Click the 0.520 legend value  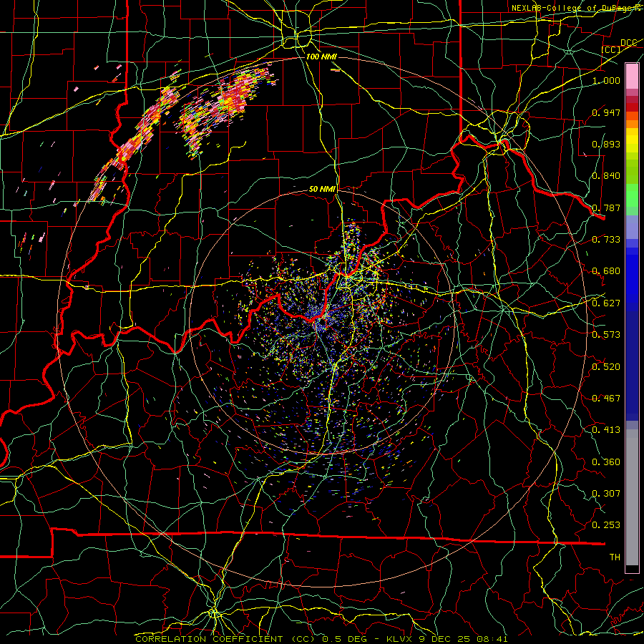coord(606,367)
